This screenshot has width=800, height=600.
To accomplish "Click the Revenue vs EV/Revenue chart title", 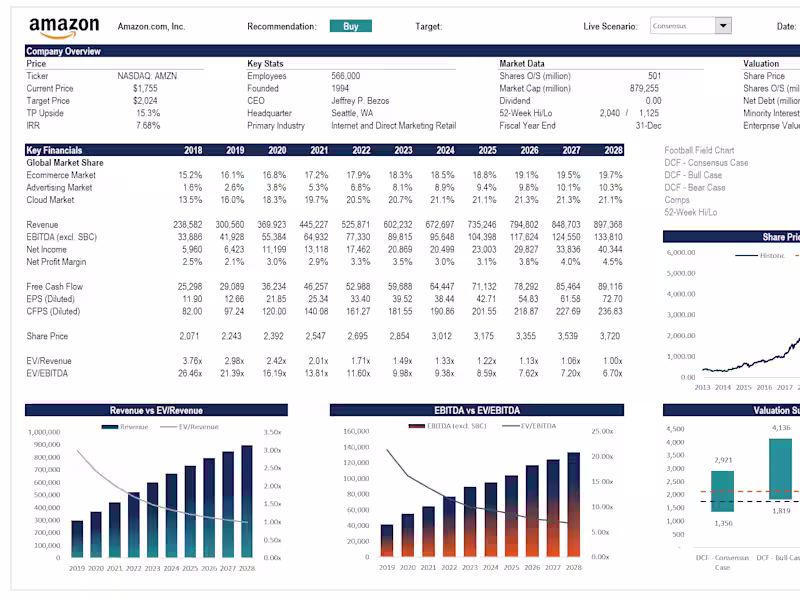I will tap(156, 410).
